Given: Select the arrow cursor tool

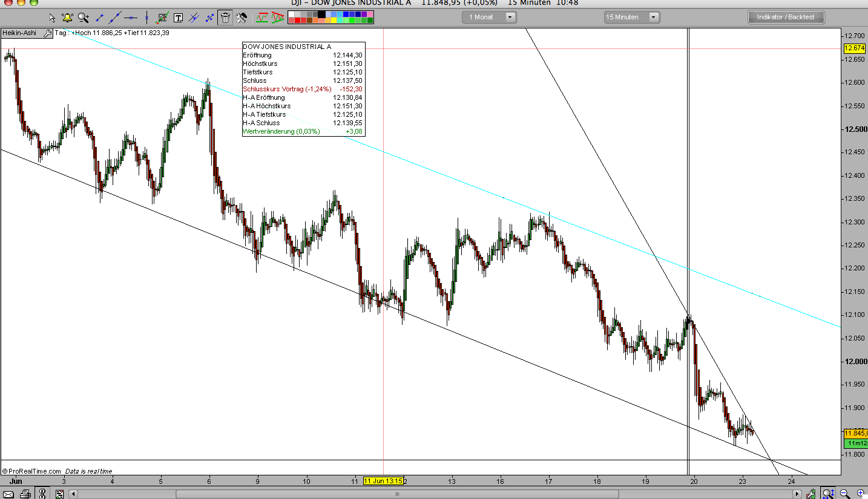Looking at the screenshot, I should click(x=52, y=18).
